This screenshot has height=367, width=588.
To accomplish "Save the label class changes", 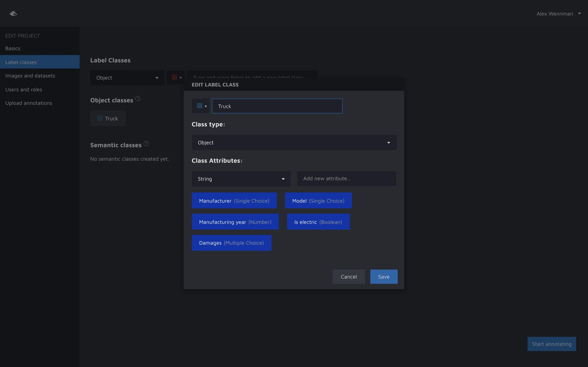I will [384, 277].
